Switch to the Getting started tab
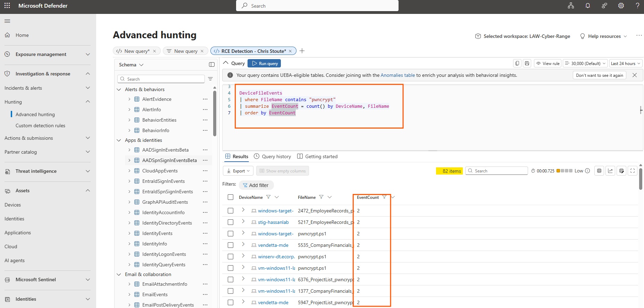This screenshot has height=308, width=644. tap(317, 156)
